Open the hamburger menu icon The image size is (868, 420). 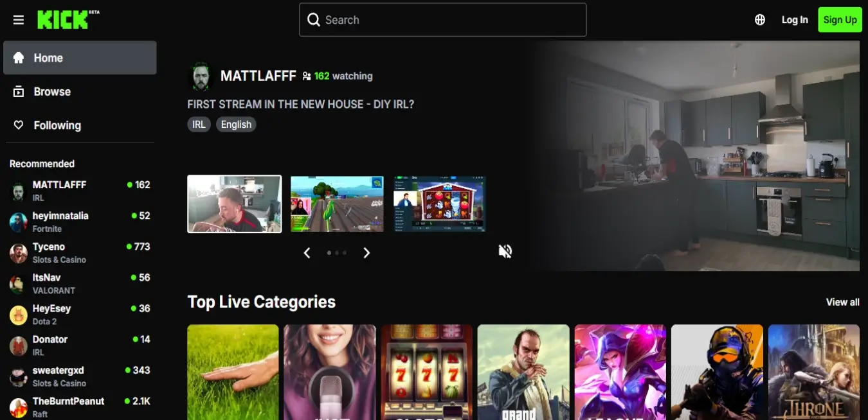(19, 20)
